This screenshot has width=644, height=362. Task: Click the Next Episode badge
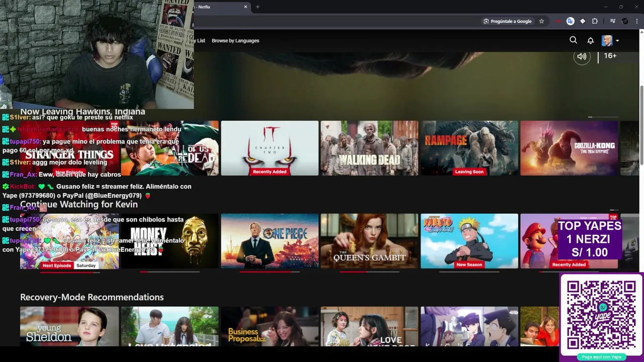57,265
